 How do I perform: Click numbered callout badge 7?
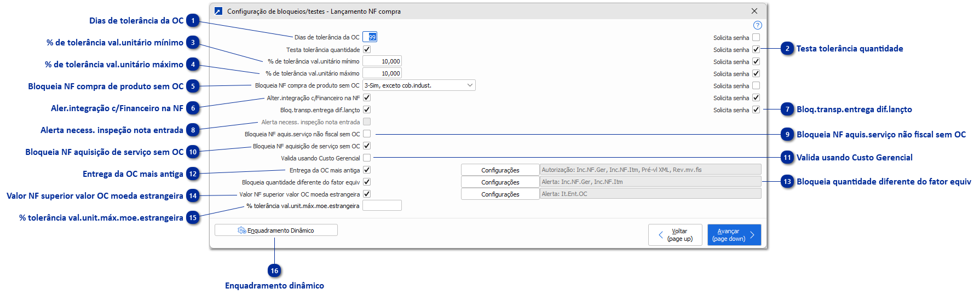pyautogui.click(x=787, y=109)
